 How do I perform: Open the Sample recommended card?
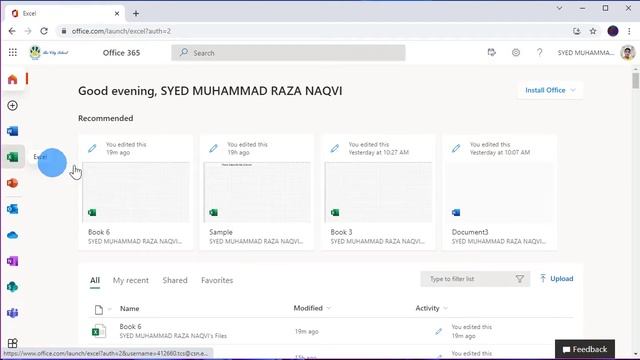pyautogui.click(x=257, y=192)
